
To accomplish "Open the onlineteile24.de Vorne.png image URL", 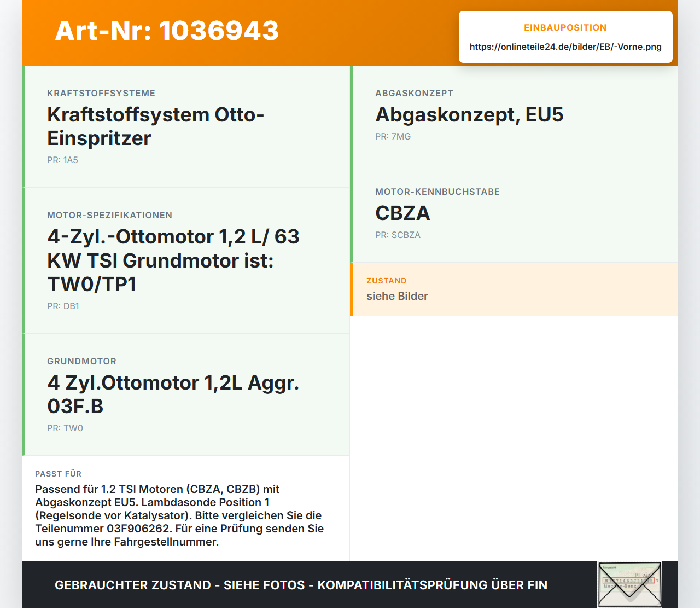I will point(565,47).
